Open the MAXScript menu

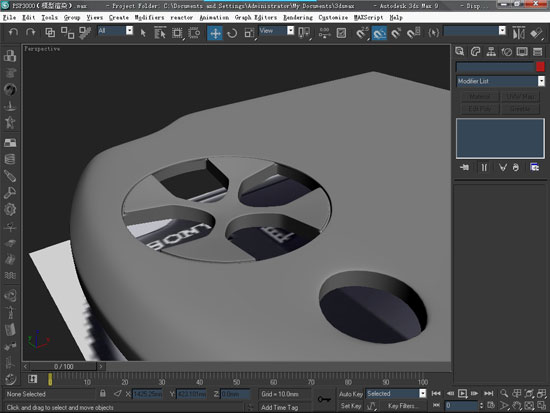(x=369, y=17)
